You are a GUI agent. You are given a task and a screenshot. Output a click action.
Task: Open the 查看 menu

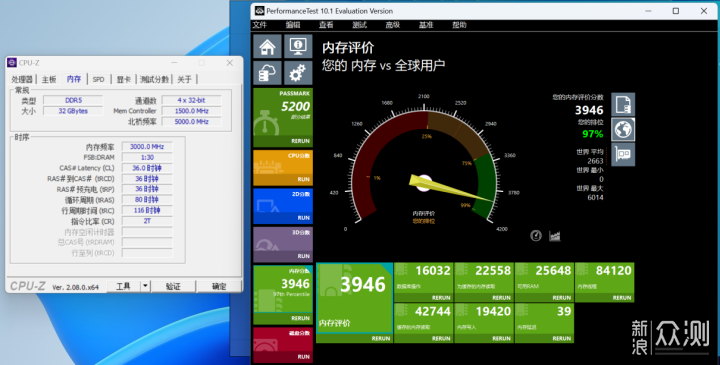[326, 25]
